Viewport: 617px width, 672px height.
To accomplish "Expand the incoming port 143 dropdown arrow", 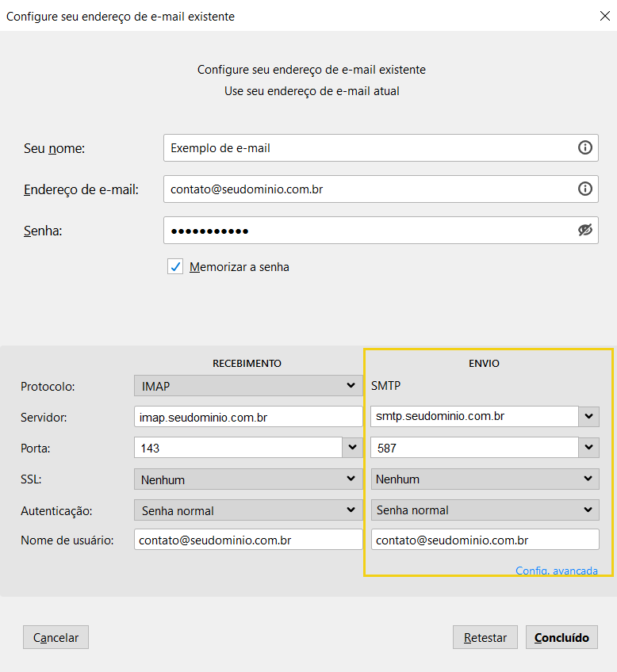I will click(x=352, y=448).
